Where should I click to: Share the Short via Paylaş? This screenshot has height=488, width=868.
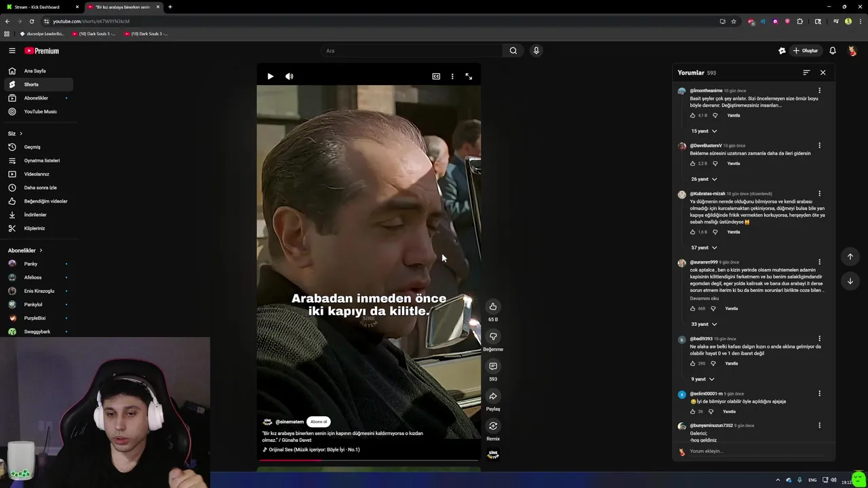tap(493, 396)
